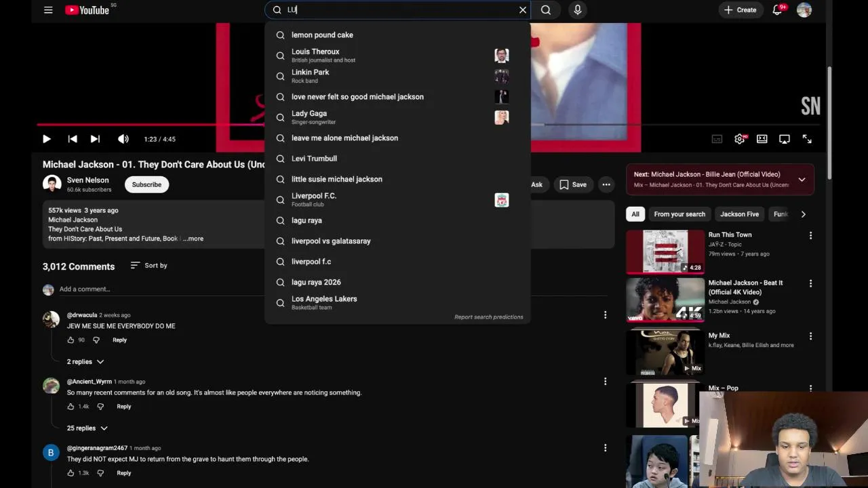Submit search with magnifier button

pyautogui.click(x=545, y=10)
